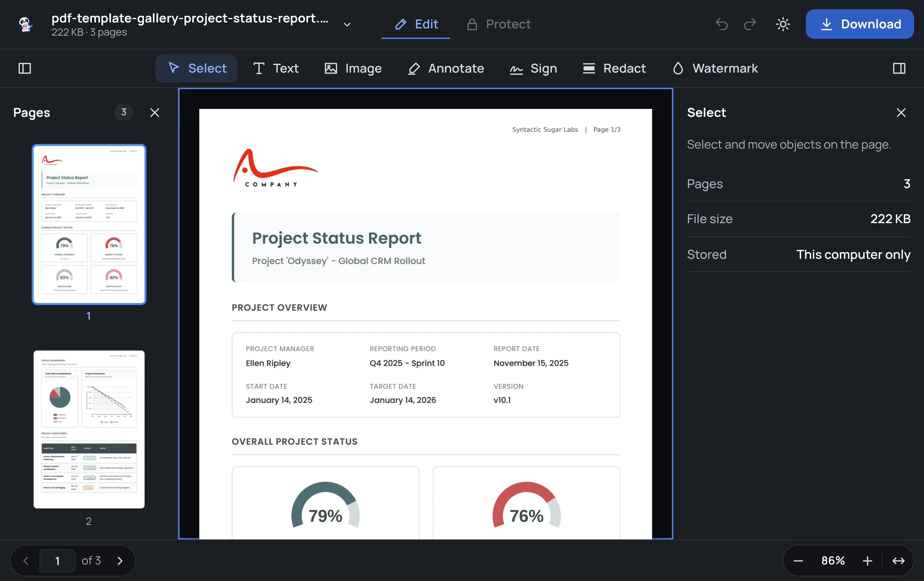924x581 pixels.
Task: Click the 'November 15, 2025' report date
Action: 531,363
